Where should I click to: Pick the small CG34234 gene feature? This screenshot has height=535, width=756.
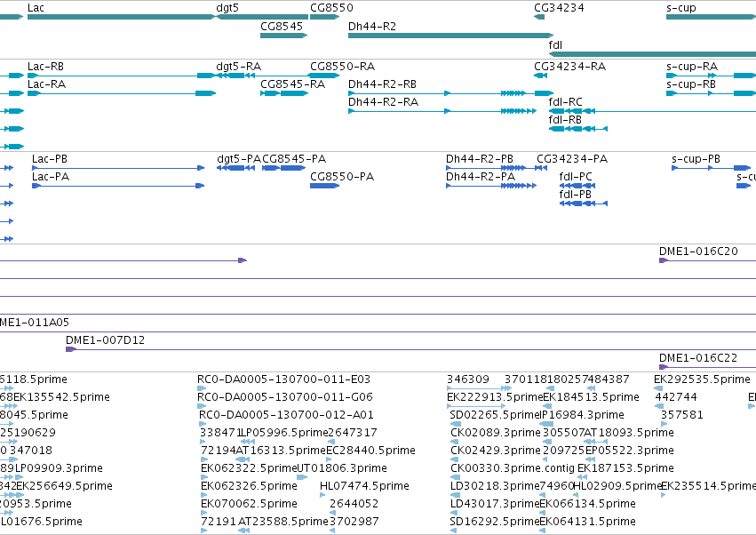pos(539,17)
